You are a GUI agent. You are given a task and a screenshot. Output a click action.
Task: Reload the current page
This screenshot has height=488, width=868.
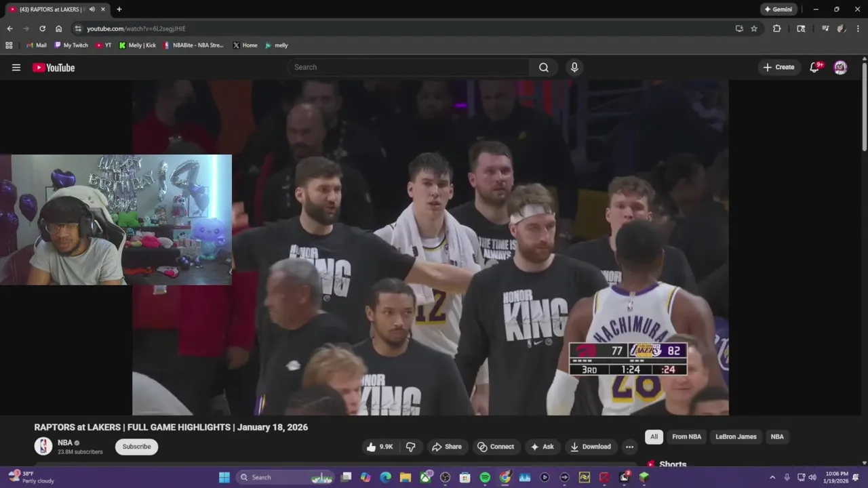42,28
